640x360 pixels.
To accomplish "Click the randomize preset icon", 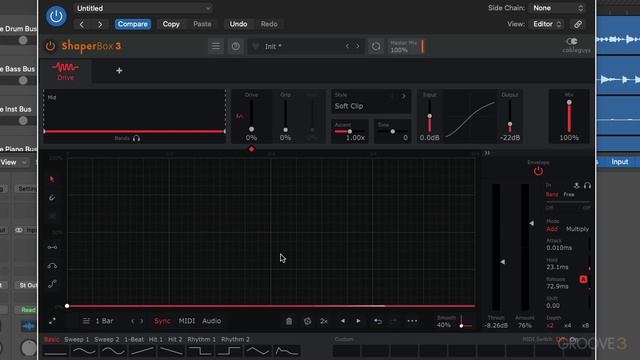I will pyautogui.click(x=376, y=47).
